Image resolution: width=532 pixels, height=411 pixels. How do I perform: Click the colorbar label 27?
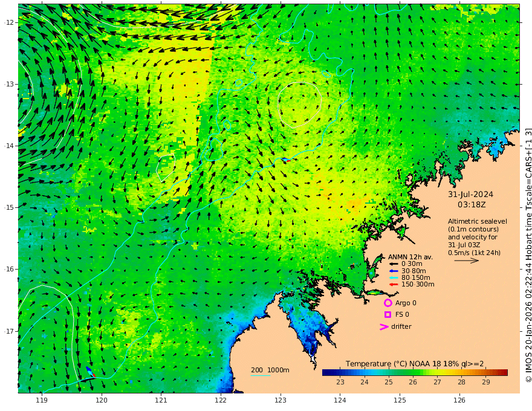[x=437, y=382]
